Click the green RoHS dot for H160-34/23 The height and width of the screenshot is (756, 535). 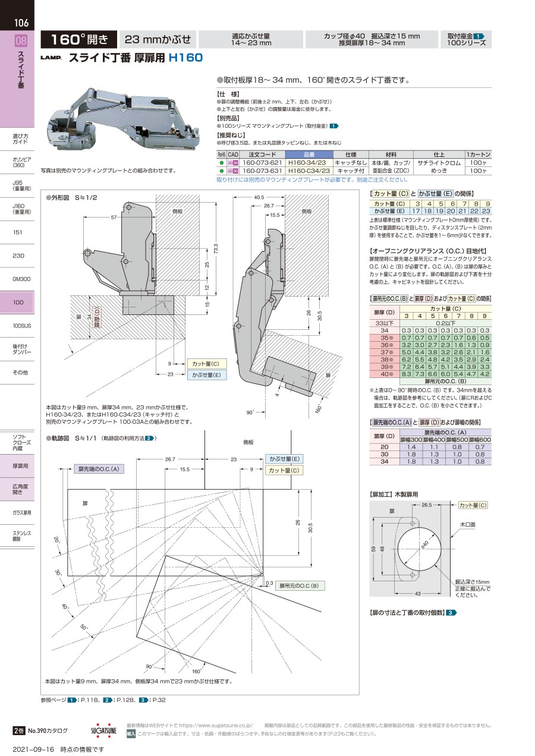coord(222,162)
